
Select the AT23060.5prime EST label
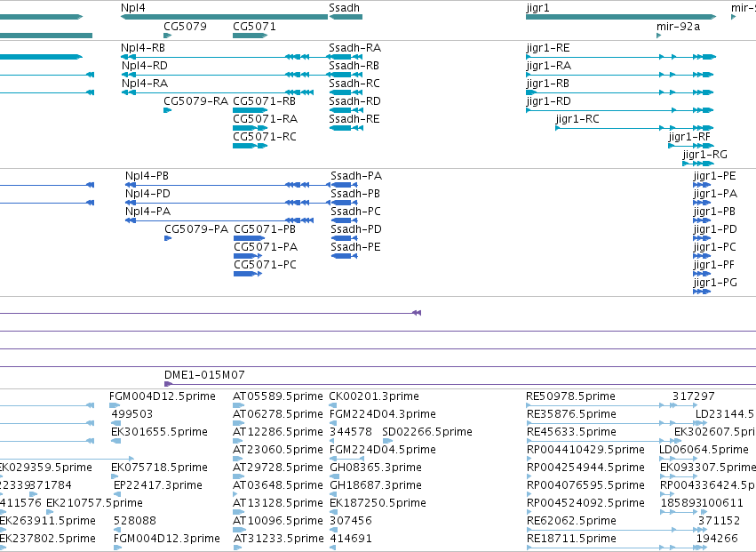coord(278,450)
